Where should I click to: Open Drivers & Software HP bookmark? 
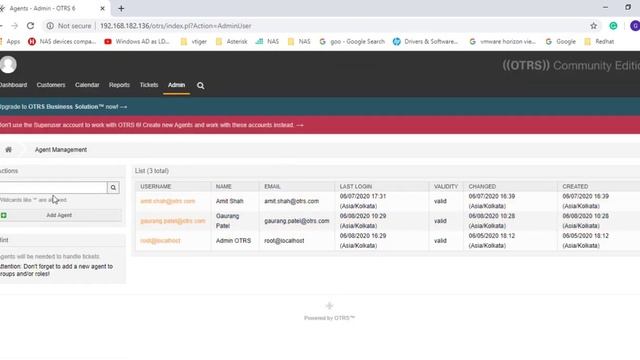[x=425, y=42]
